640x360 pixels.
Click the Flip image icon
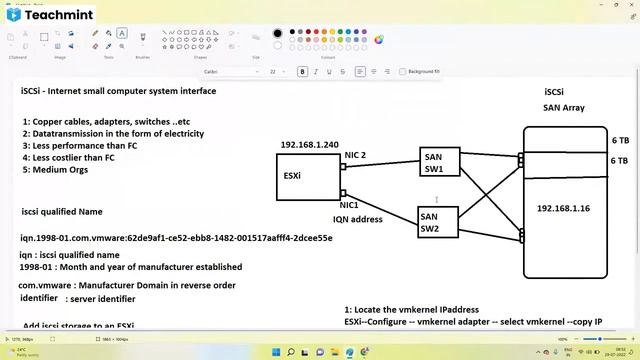71,47
